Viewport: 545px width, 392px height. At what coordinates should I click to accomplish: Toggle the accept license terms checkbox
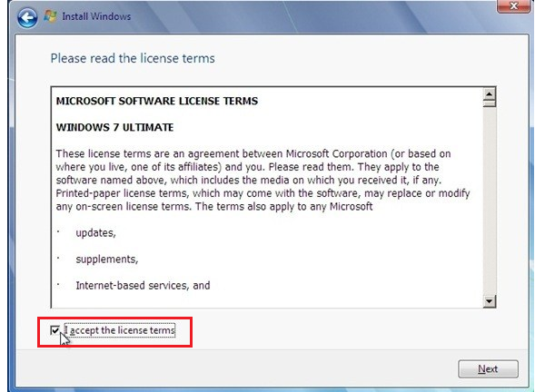[56, 331]
